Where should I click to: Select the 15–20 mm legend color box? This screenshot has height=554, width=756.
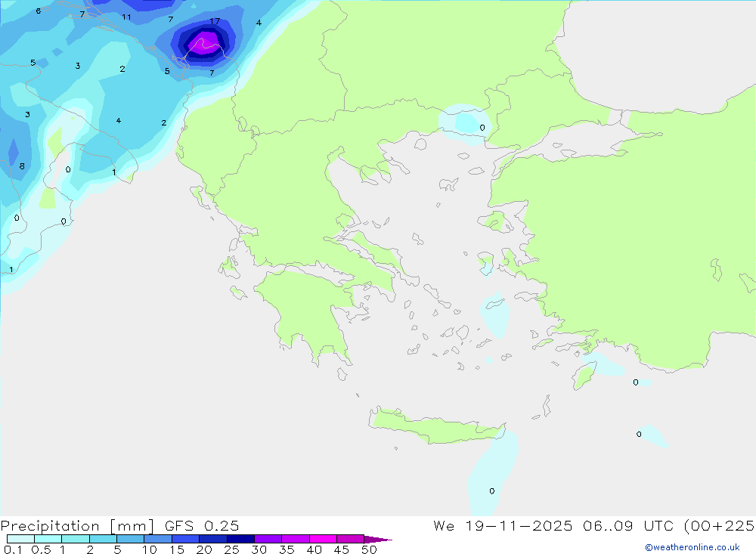186,539
